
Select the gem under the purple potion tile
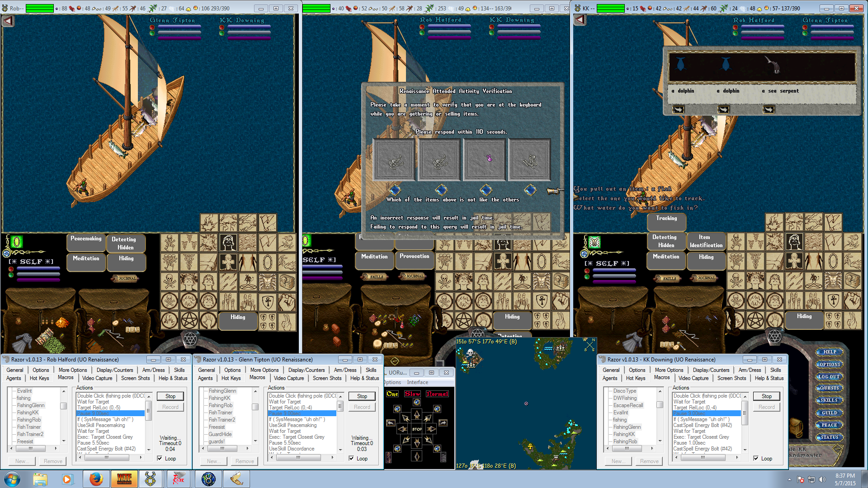[x=486, y=189]
